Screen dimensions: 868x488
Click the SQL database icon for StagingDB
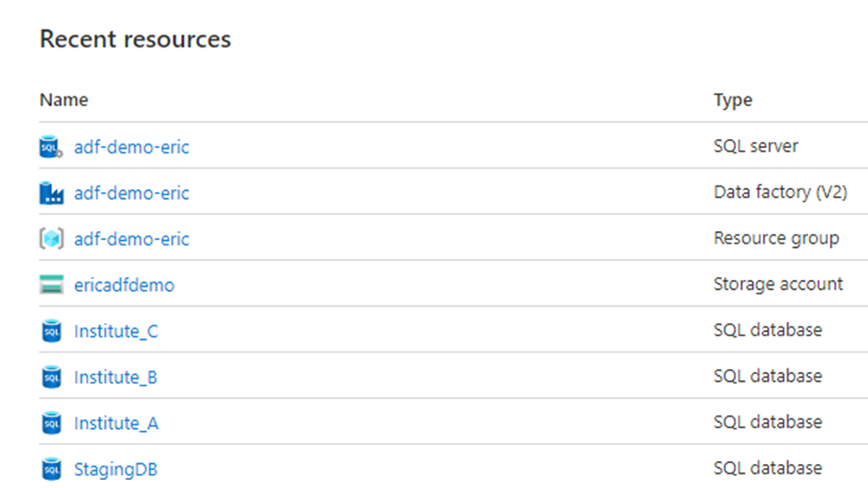point(52,468)
